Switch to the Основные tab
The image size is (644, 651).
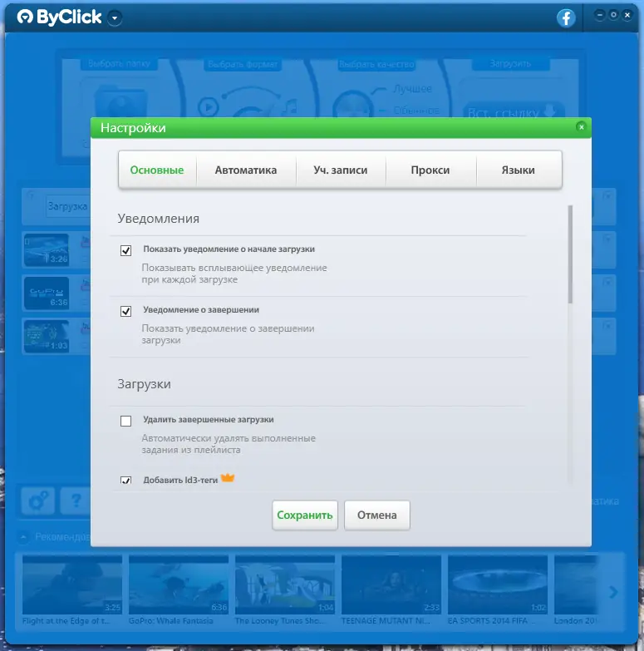click(x=157, y=170)
